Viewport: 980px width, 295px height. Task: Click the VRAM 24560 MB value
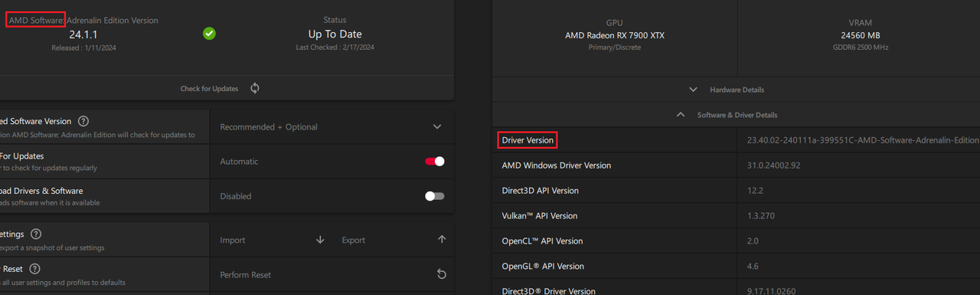[x=861, y=35]
